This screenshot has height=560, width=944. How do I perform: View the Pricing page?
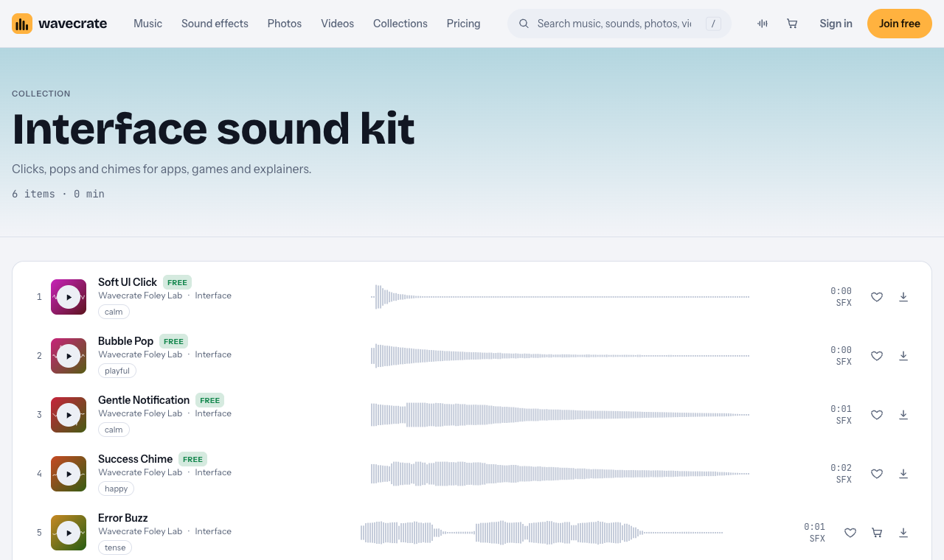tap(463, 24)
